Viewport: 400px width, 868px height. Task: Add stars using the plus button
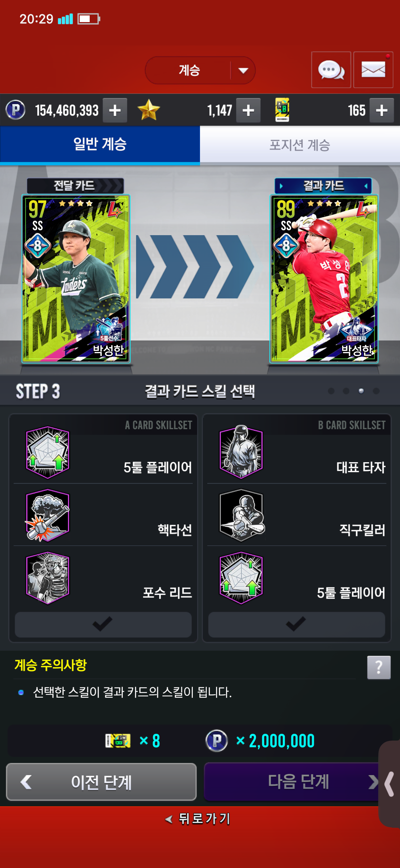click(x=248, y=110)
